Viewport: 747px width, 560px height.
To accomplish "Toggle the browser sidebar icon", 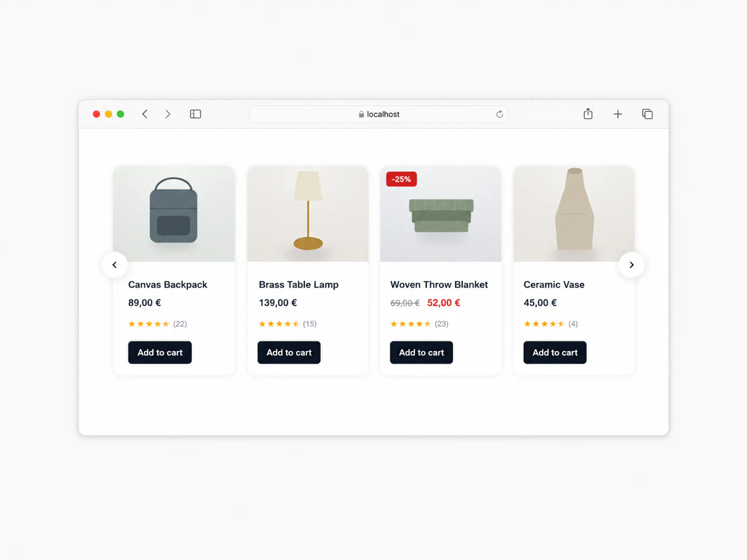I will tap(195, 114).
